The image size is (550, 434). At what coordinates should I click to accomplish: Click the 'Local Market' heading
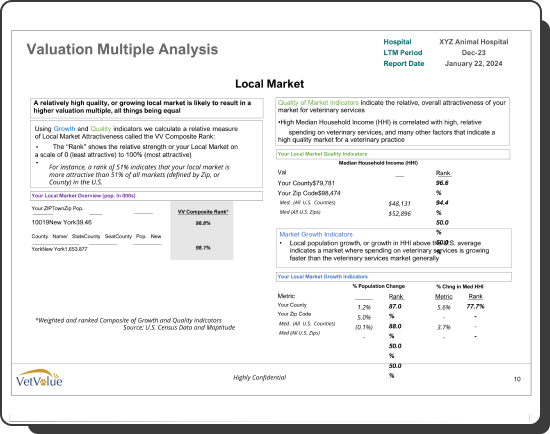[269, 84]
